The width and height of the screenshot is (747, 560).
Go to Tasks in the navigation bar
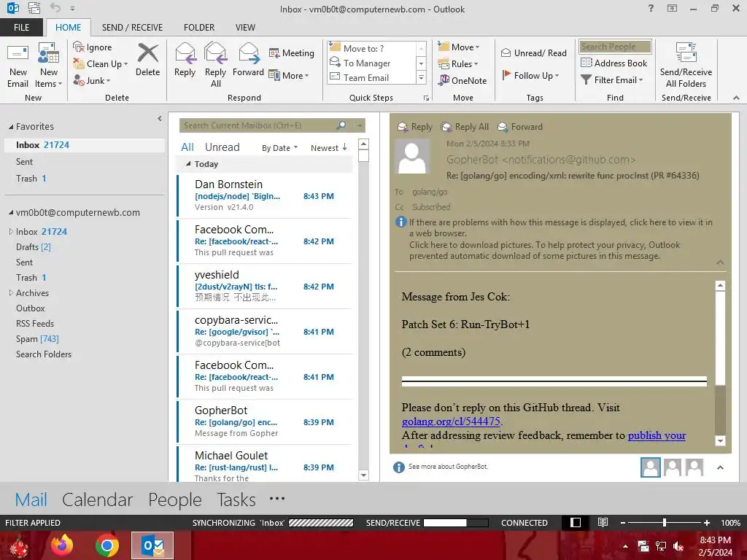(236, 499)
